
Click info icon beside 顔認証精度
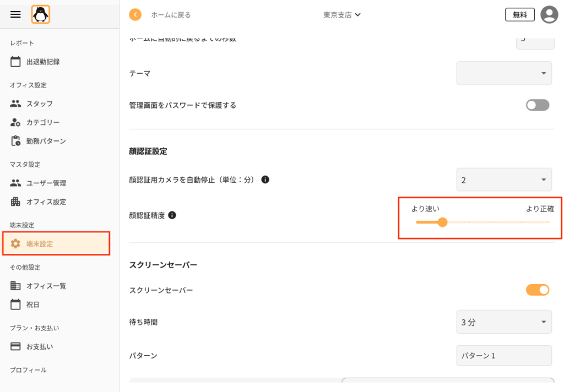(x=172, y=215)
